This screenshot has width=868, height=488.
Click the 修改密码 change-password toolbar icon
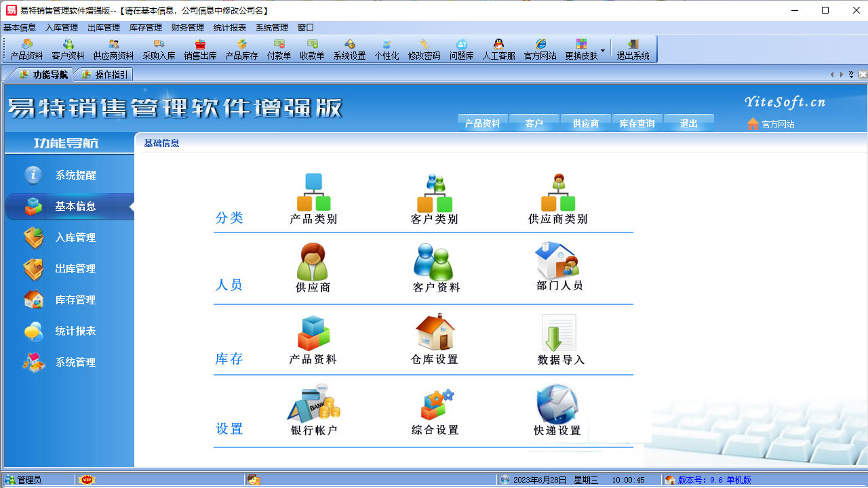[425, 49]
